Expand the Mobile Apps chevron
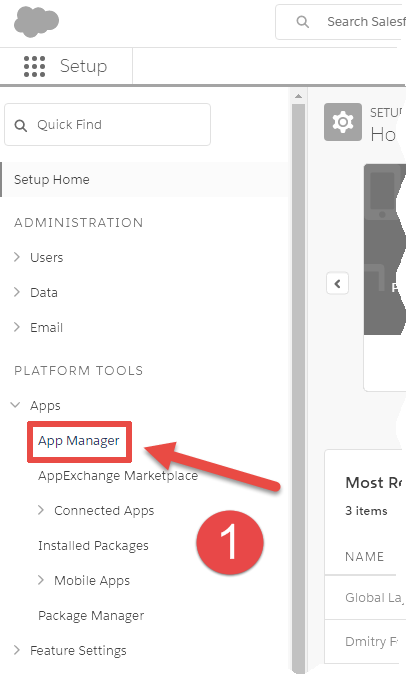Image resolution: width=407 pixels, height=675 pixels. (41, 580)
